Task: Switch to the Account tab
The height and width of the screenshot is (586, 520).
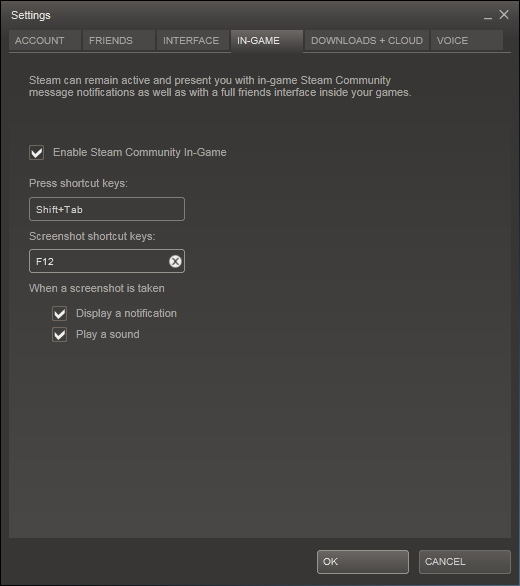Action: coord(45,40)
